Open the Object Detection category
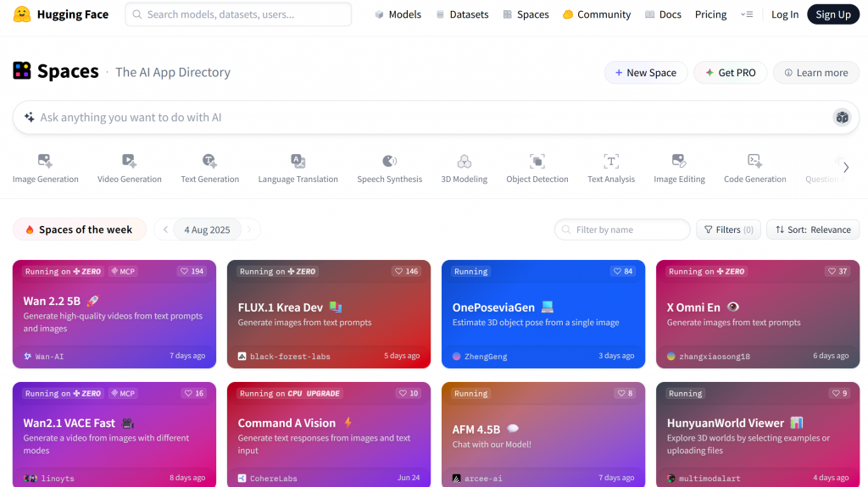 [x=537, y=169]
